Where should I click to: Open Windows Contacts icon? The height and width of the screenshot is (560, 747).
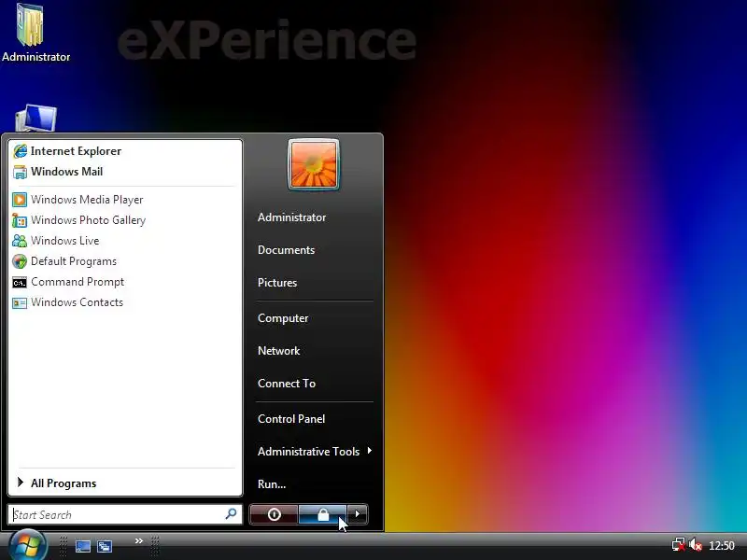point(20,302)
